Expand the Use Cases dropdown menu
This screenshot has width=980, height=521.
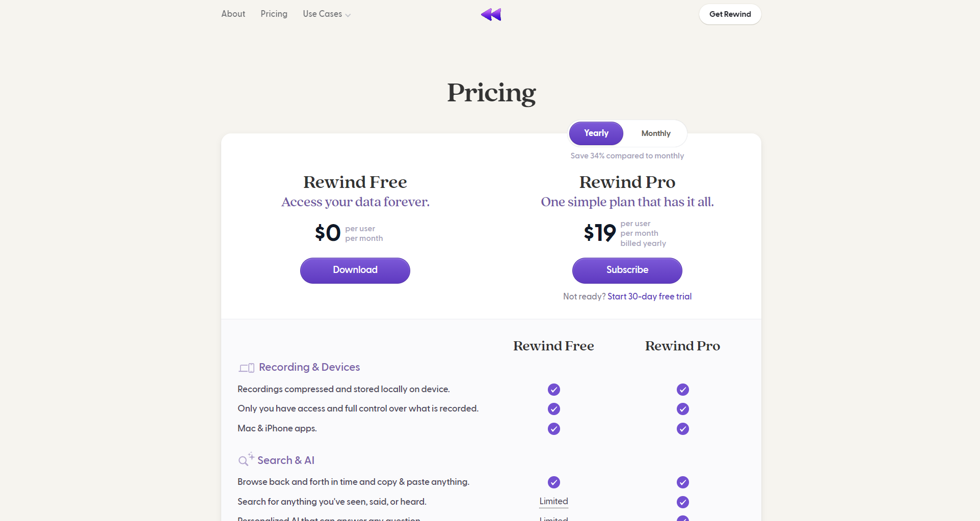[x=323, y=14]
